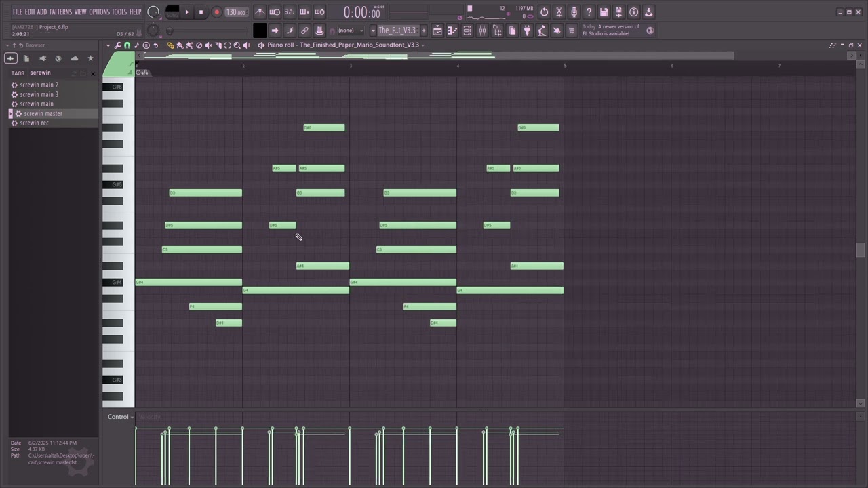The image size is (868, 488).
Task: Toggle overdub/blend recording icon
Action: click(304, 12)
